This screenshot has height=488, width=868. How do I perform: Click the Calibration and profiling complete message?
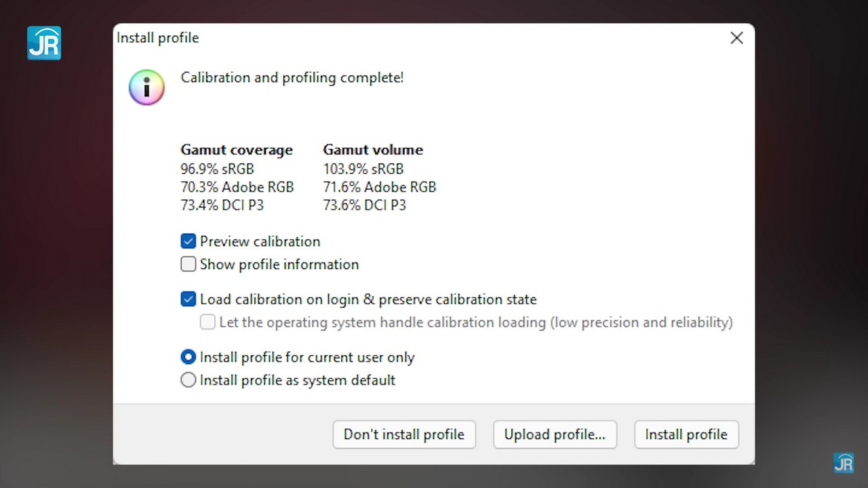(x=292, y=78)
